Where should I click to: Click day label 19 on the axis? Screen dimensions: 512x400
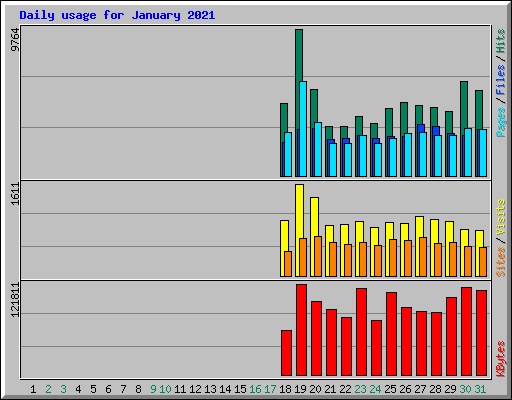300,389
